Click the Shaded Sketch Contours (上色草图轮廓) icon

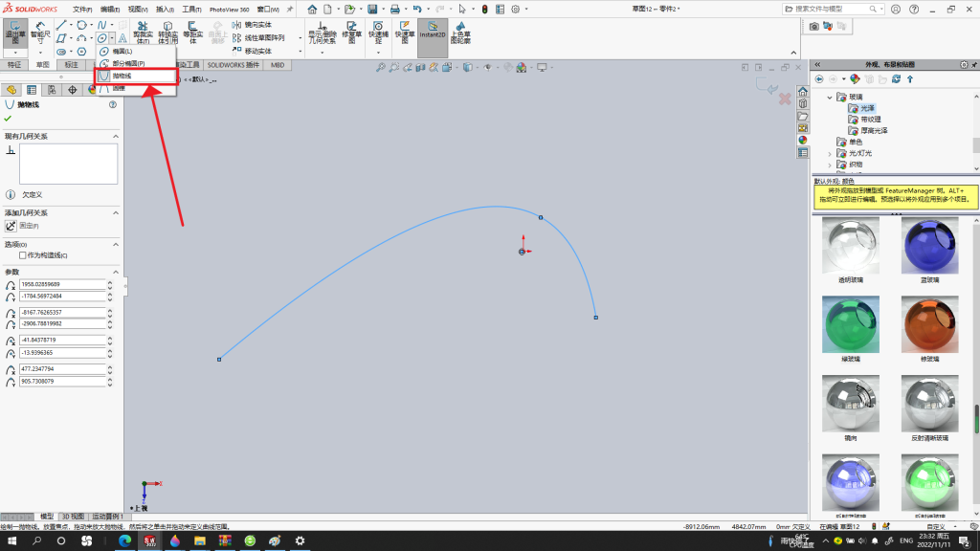coord(460,33)
